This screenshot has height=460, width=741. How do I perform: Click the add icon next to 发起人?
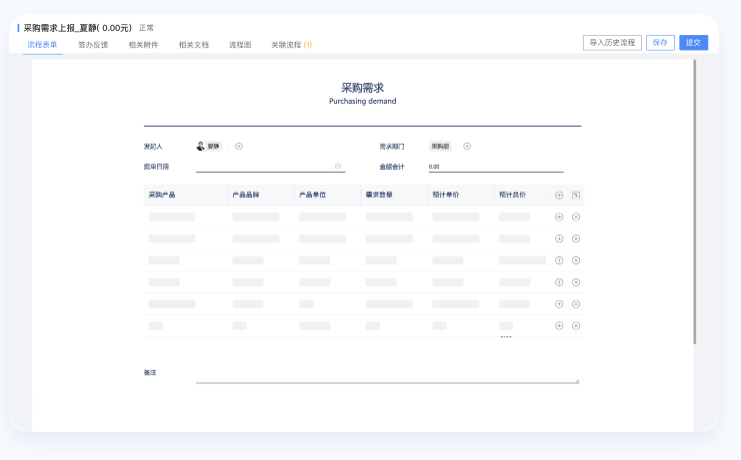coord(239,146)
